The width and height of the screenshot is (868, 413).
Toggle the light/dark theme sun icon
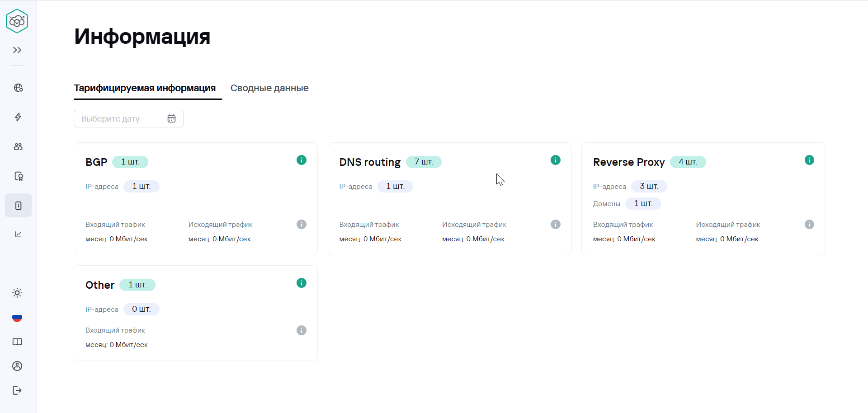click(17, 293)
